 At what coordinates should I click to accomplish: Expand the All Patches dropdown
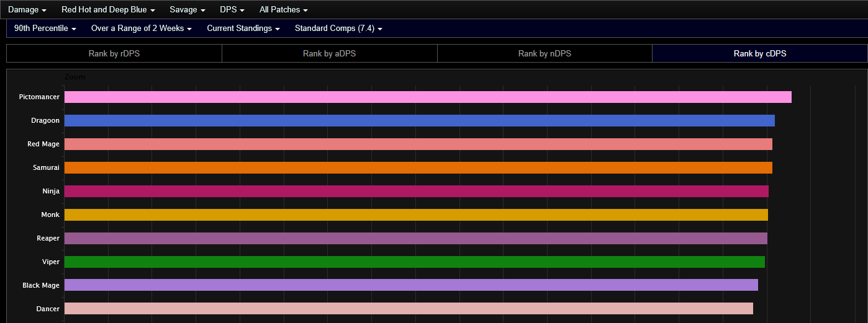click(x=284, y=10)
